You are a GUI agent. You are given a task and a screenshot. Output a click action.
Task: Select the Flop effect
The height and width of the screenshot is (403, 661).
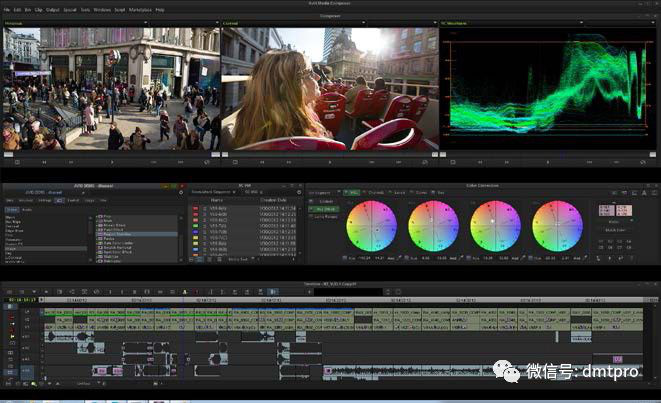point(107,217)
